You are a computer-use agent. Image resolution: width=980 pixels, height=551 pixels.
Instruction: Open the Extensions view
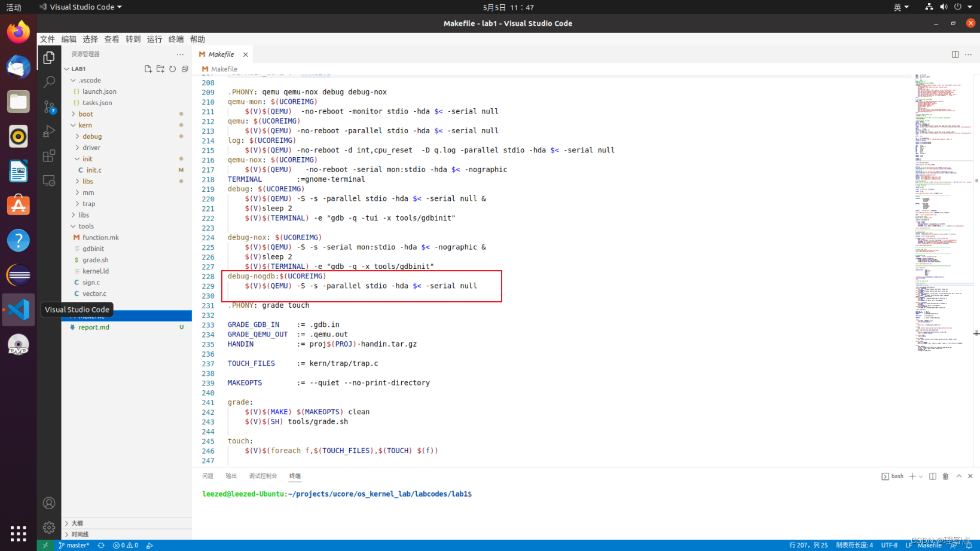49,156
